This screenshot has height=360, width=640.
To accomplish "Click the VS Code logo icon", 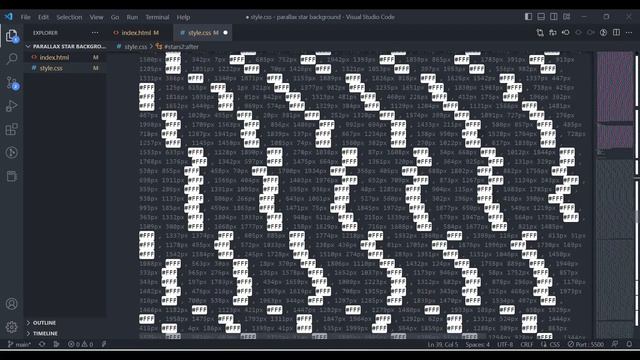I will 9,17.
